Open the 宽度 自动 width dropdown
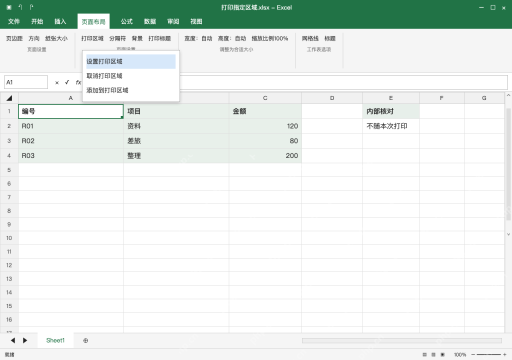512x360 pixels. pos(198,39)
